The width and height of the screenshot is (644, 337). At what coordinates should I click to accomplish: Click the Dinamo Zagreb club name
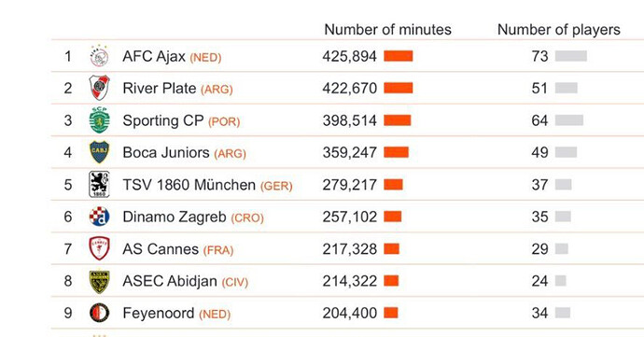[175, 217]
